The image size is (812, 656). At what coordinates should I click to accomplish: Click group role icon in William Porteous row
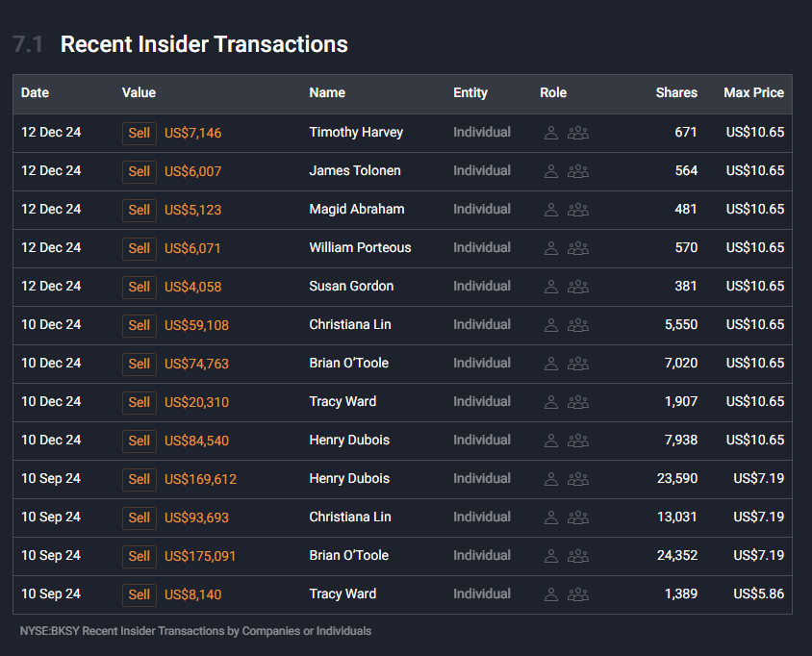(x=578, y=248)
